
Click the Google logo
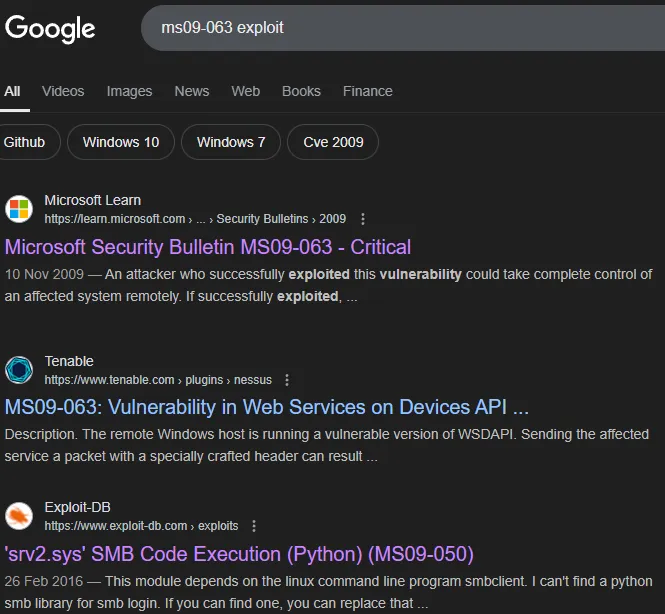(x=50, y=28)
